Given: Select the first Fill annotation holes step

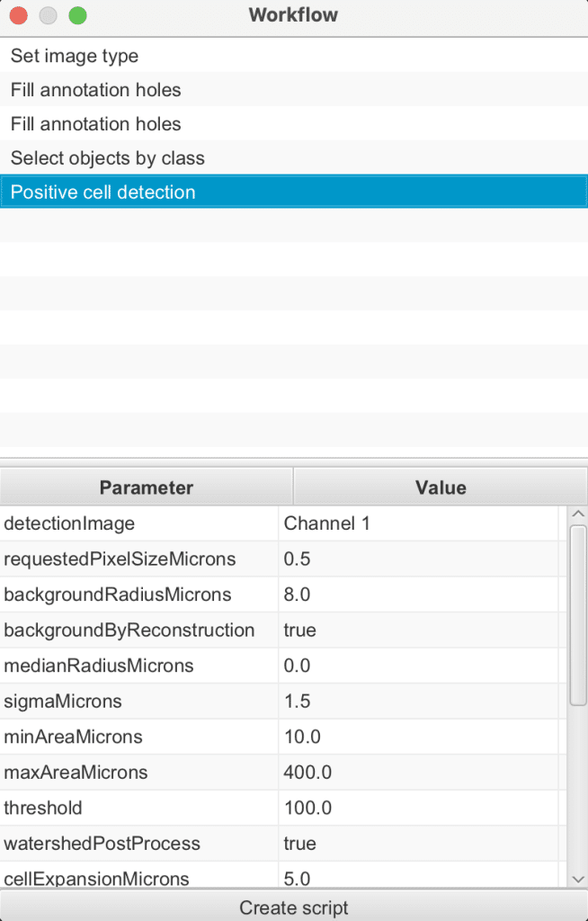Looking at the screenshot, I should (95, 90).
